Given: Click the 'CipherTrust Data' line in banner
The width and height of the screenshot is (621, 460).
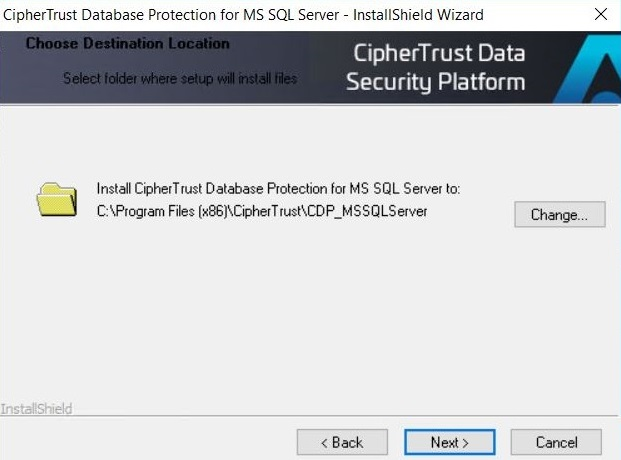Looking at the screenshot, I should click(439, 53).
